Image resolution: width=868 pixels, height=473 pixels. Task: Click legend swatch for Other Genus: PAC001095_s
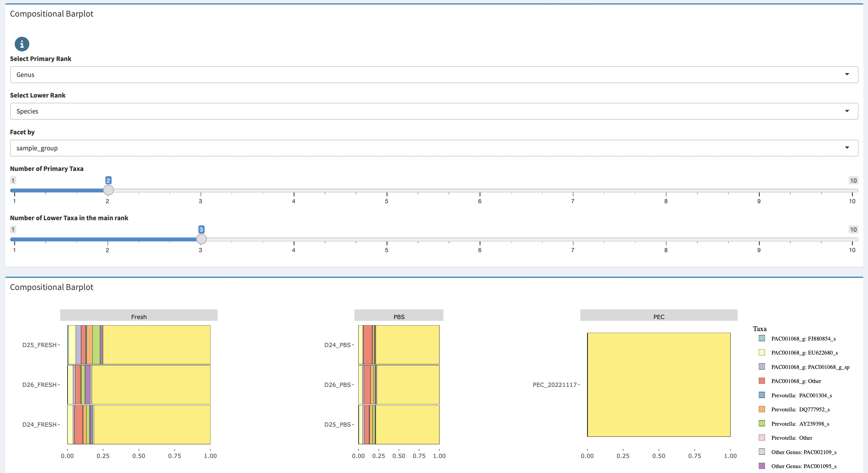pos(762,466)
